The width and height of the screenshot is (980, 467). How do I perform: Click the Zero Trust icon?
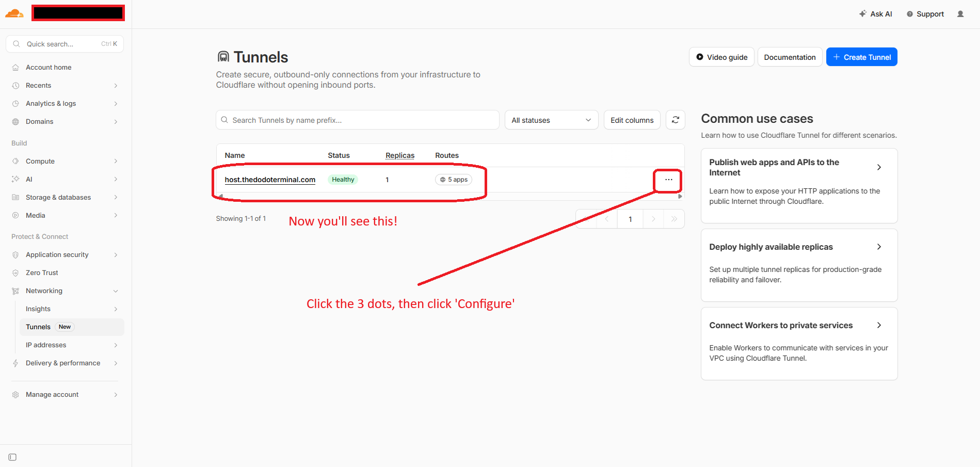[x=15, y=273]
